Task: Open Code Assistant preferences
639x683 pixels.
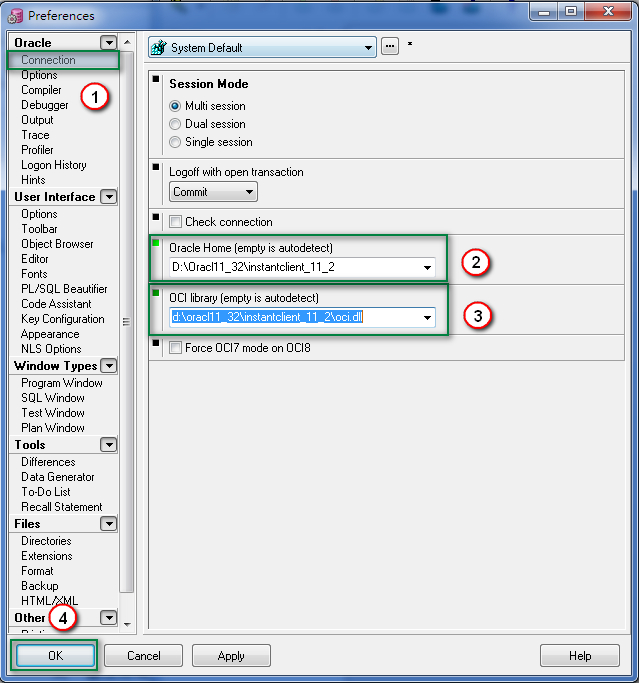Action: (x=56, y=304)
